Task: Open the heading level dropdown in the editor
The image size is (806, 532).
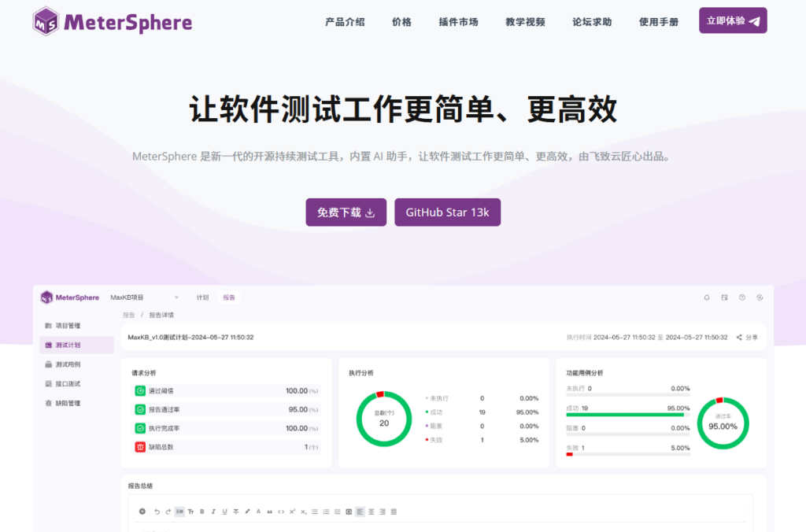Action: (178, 512)
